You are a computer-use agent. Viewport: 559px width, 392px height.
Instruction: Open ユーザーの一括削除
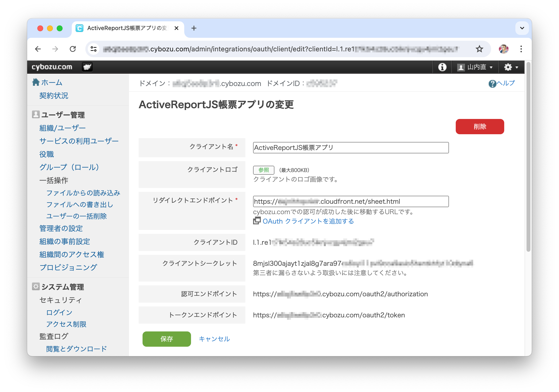[76, 216]
